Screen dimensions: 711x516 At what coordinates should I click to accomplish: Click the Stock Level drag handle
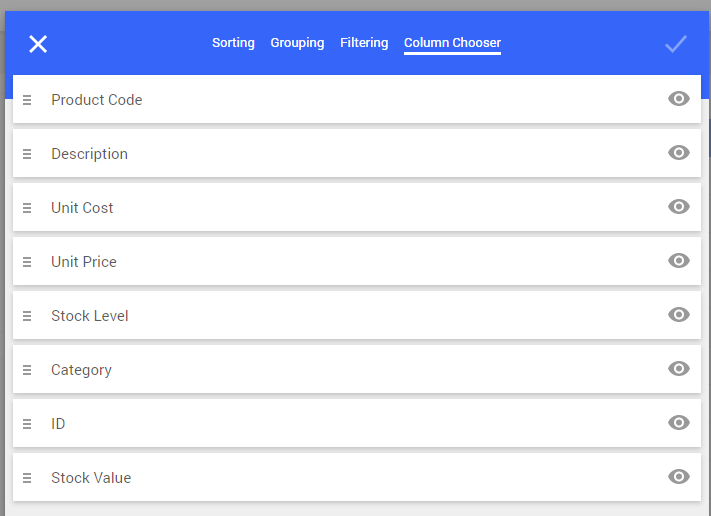click(x=27, y=316)
